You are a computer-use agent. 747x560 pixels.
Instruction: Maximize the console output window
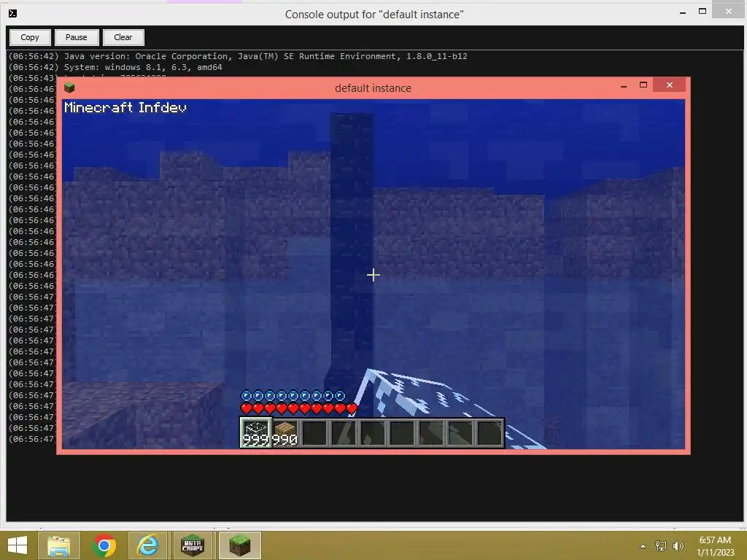point(703,12)
